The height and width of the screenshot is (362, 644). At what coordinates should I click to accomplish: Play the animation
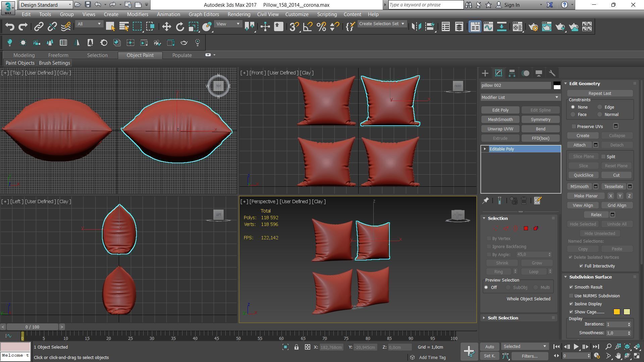point(576,347)
